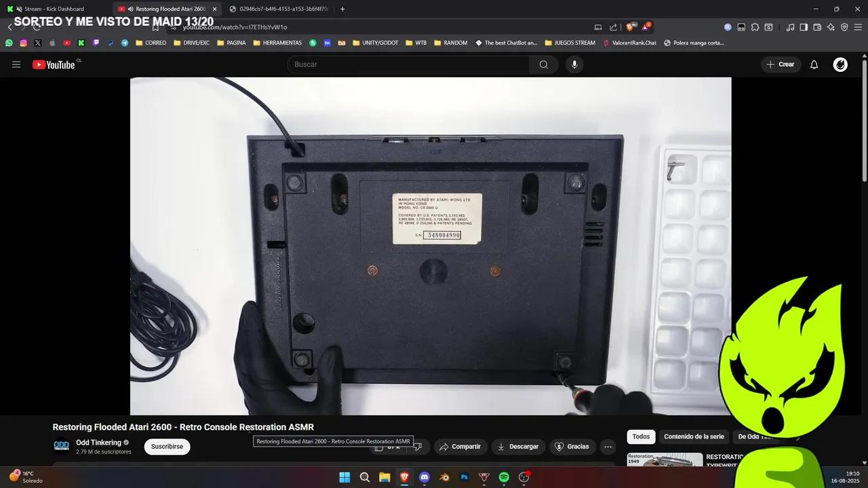Viewport: 868px width, 488px height.
Task: Open The best ChatBot bookmark
Action: (x=506, y=43)
